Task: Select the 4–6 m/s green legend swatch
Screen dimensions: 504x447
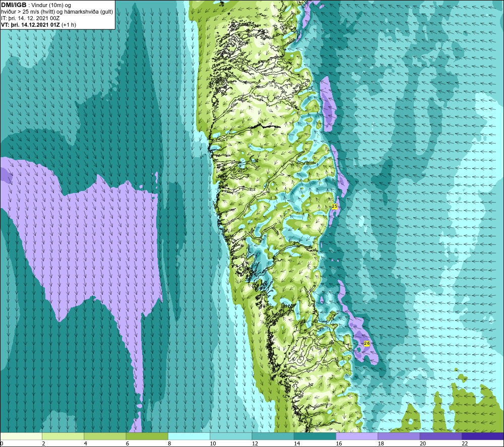Action: point(105,436)
